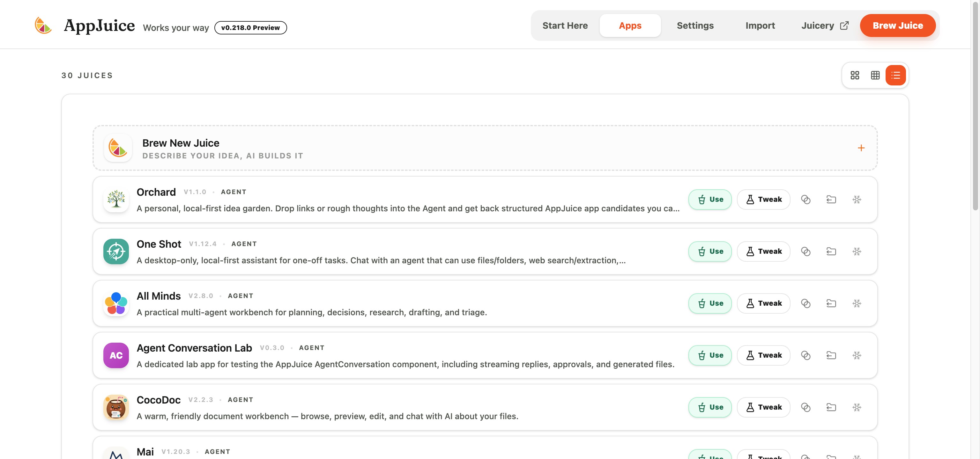980x459 pixels.
Task: Select the list view toggle
Action: [895, 75]
